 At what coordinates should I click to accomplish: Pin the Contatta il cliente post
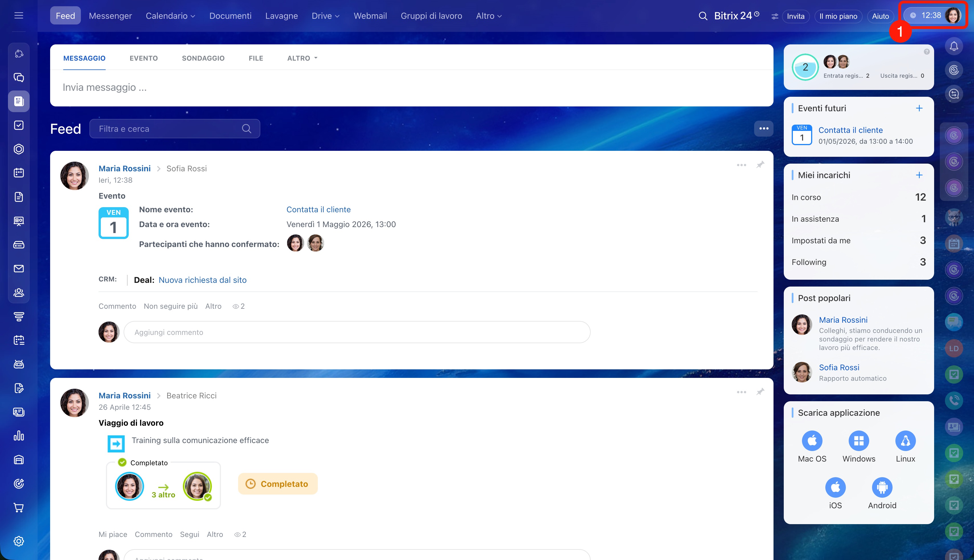[x=760, y=165]
